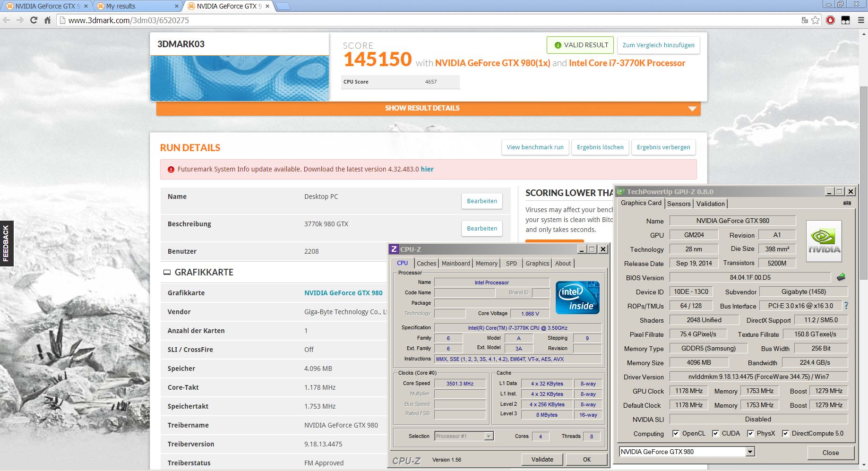Open the Chrome hamburger menu
The image size is (868, 471).
tap(860, 20)
